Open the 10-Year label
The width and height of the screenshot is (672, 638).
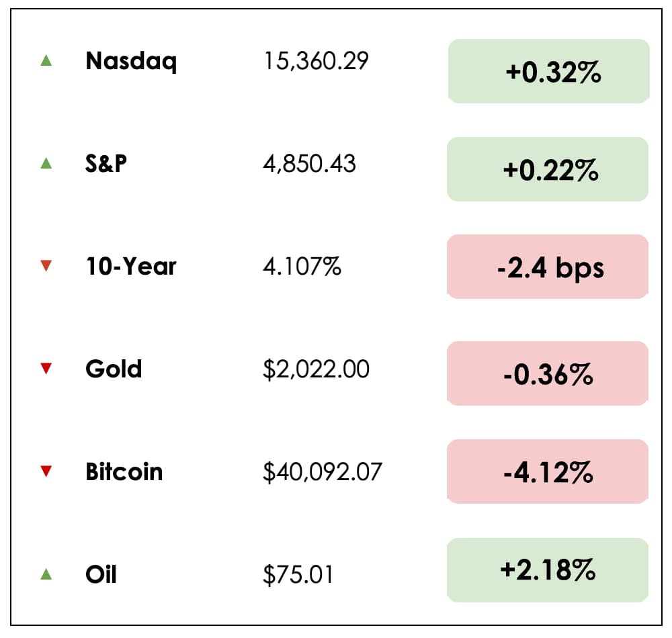(x=130, y=267)
